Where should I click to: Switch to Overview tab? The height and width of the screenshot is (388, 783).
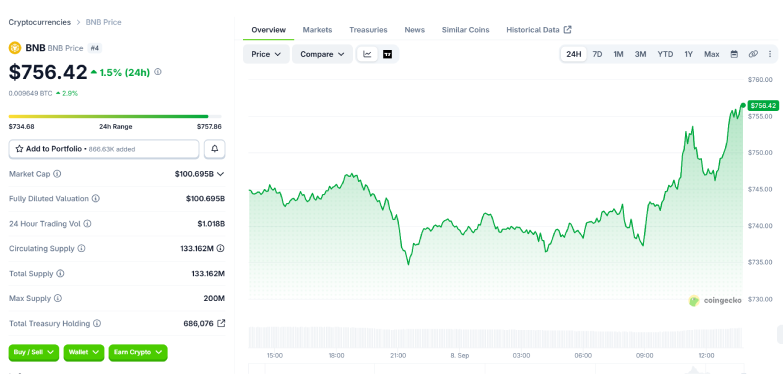pyautogui.click(x=269, y=30)
